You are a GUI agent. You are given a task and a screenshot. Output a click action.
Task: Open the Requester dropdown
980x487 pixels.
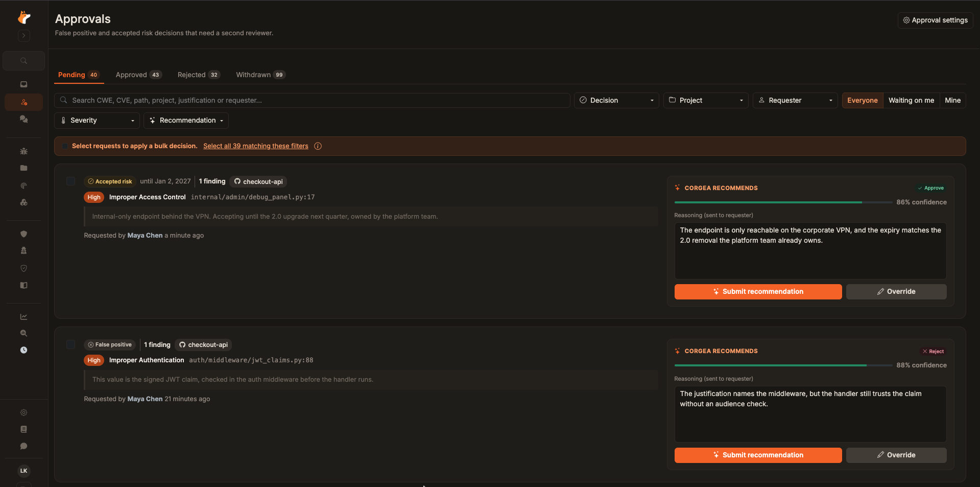point(795,100)
